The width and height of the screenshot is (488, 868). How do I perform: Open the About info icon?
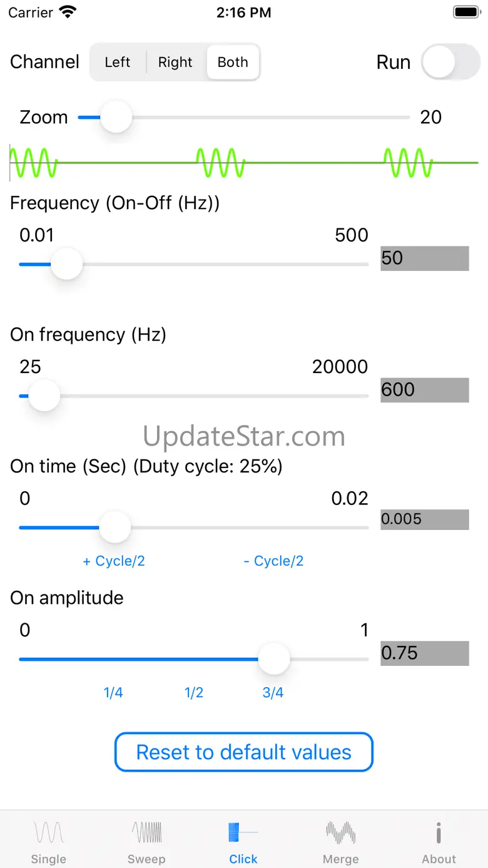pyautogui.click(x=439, y=833)
